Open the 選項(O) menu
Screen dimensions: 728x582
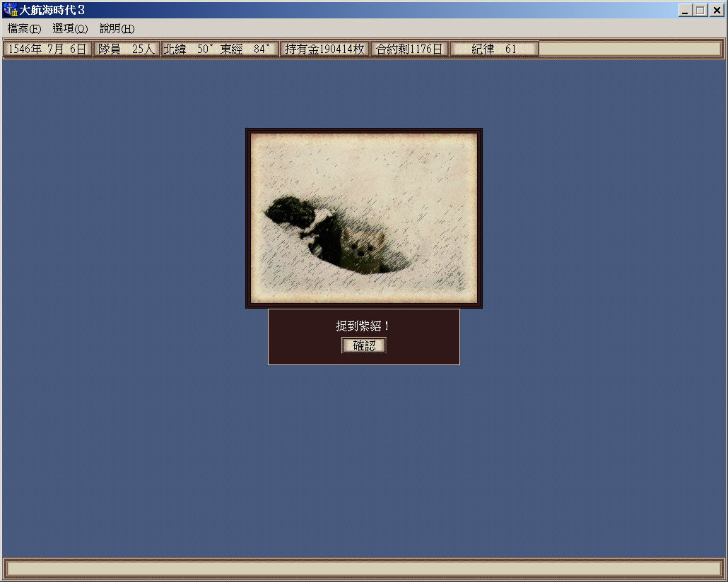[x=70, y=29]
